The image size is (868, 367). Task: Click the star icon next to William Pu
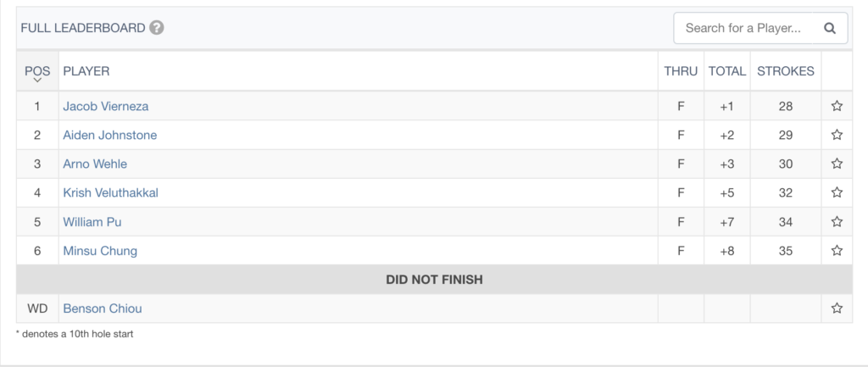click(837, 221)
